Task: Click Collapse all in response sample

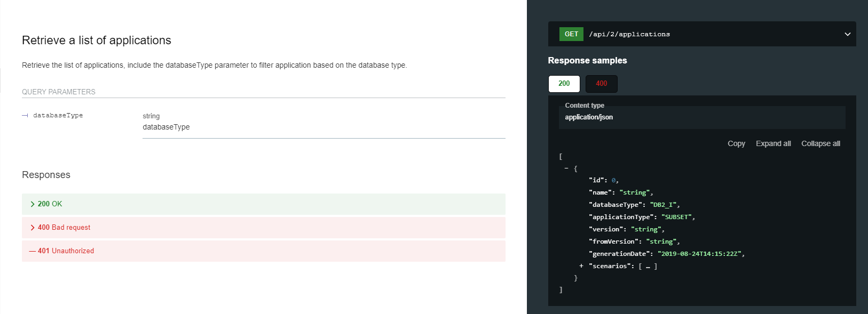Action: pyautogui.click(x=820, y=143)
